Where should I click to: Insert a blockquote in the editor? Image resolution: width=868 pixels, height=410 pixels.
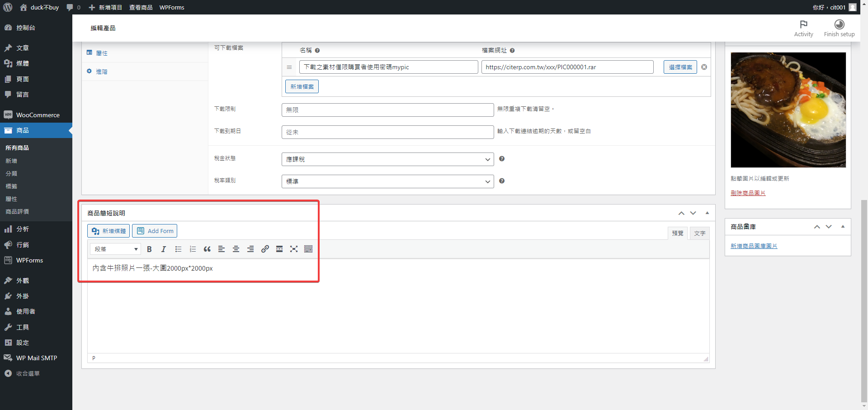[x=207, y=249]
